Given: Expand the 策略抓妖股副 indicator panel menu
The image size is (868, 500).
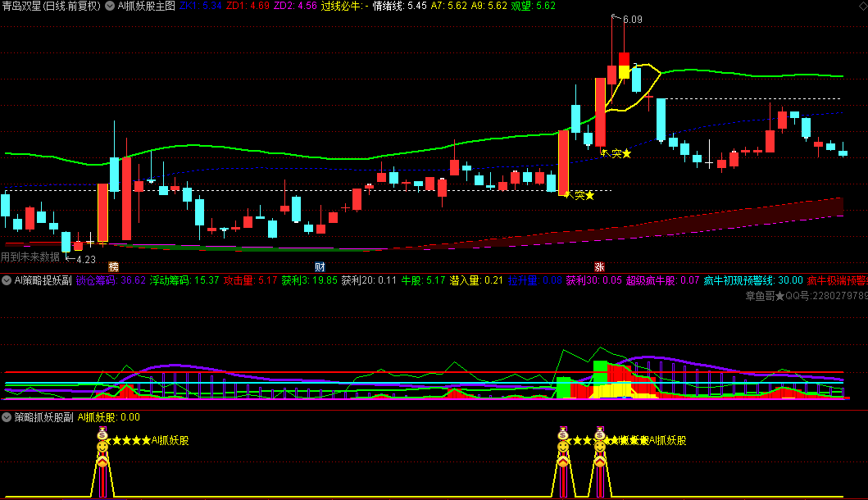Looking at the screenshot, I should point(6,417).
